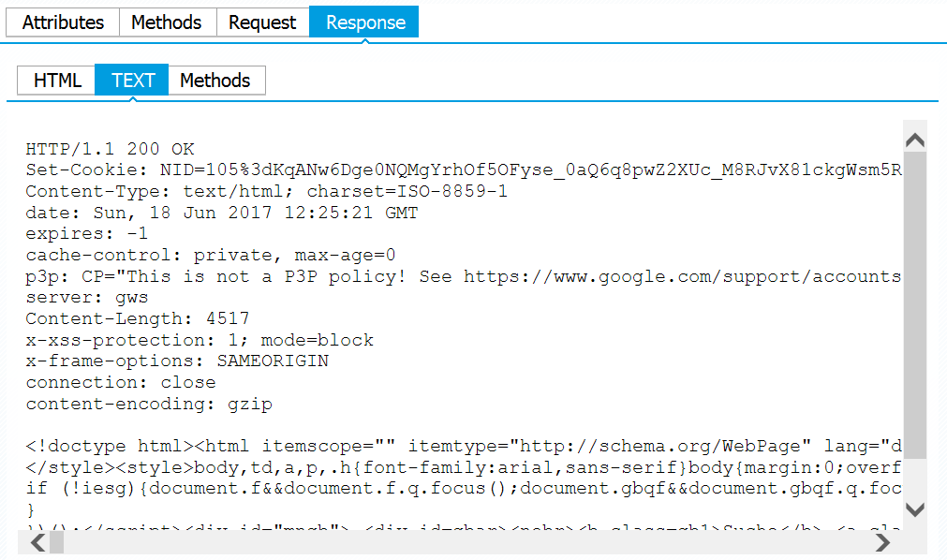Click the vertical scrollbar thumb
947x560 pixels.
pos(915,305)
